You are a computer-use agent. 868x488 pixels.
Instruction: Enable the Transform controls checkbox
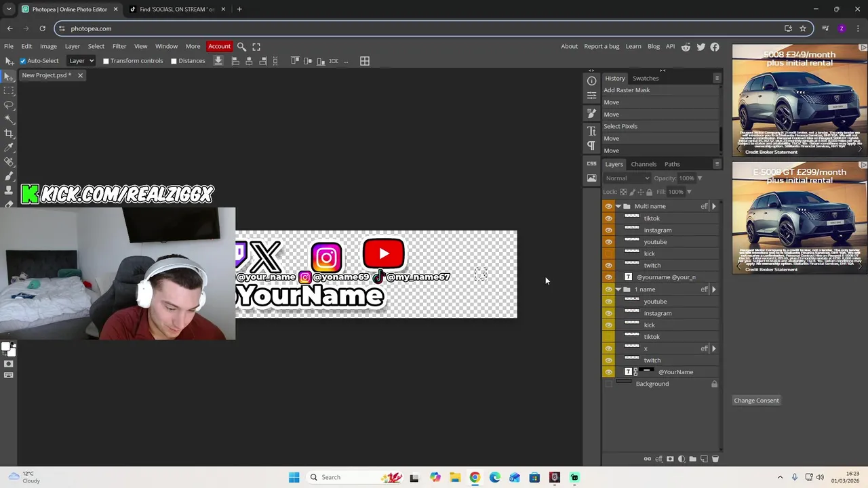(x=106, y=61)
